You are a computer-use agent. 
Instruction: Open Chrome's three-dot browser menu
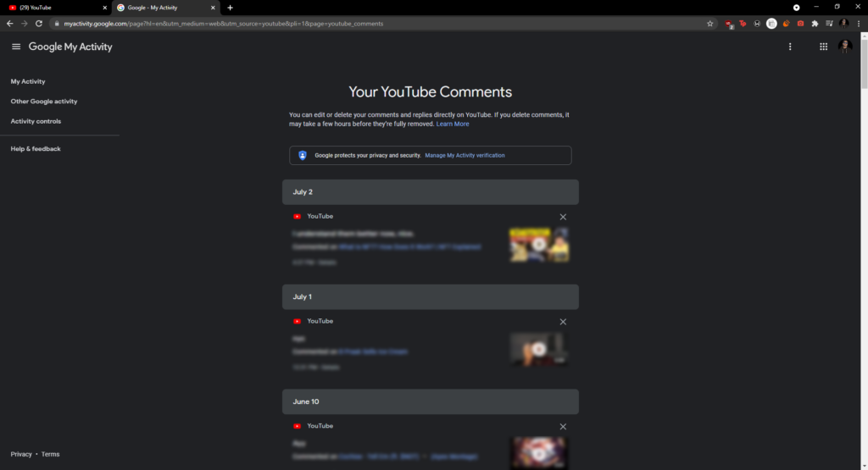pyautogui.click(x=859, y=24)
